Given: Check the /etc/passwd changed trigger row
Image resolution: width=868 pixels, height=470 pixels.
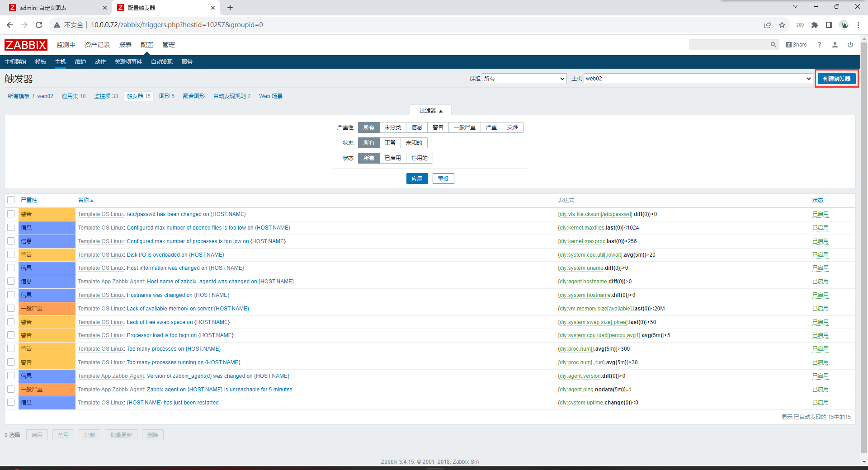Looking at the screenshot, I should (x=11, y=214).
